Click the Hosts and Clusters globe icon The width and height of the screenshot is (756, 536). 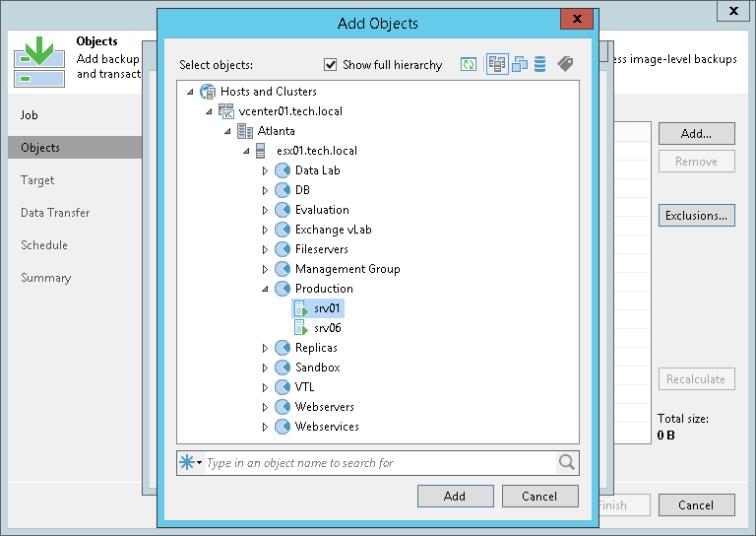tap(208, 92)
